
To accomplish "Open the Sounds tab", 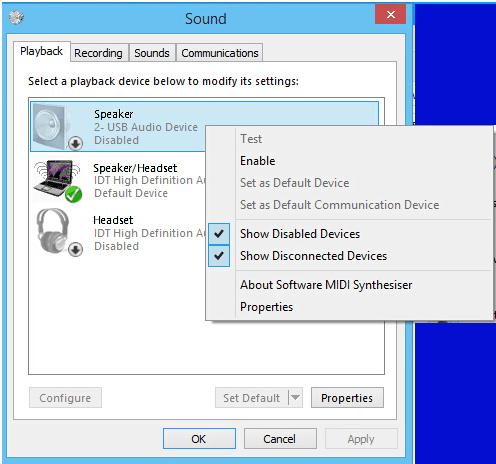I will tap(152, 53).
